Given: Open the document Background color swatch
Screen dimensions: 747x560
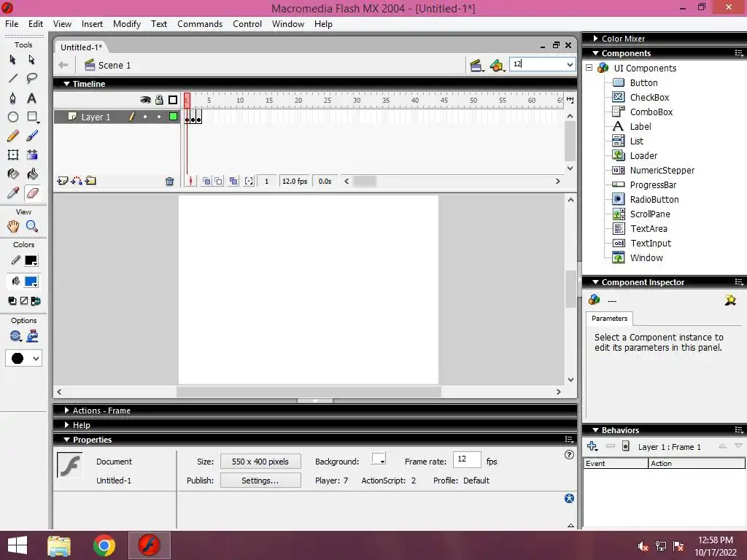Looking at the screenshot, I should coord(379,459).
